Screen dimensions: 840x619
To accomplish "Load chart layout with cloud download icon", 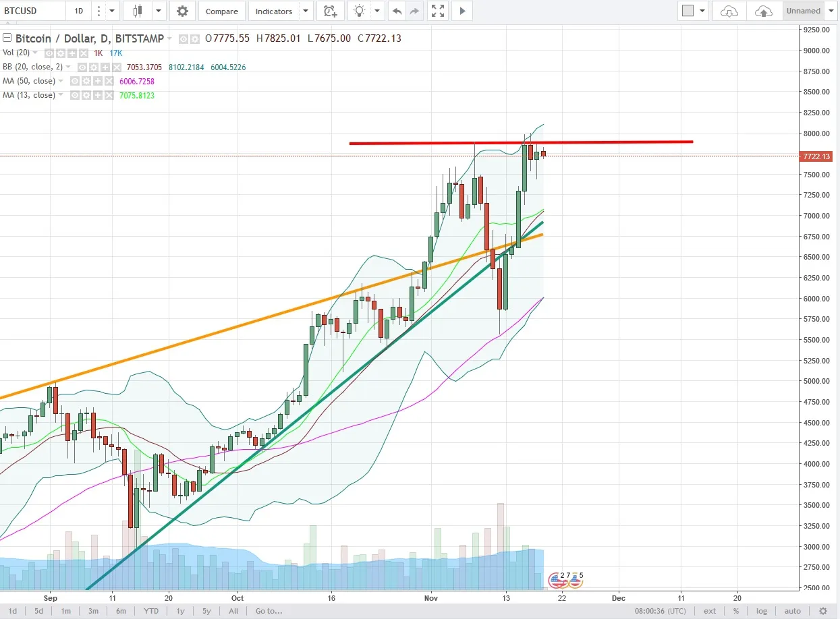I will coord(729,11).
